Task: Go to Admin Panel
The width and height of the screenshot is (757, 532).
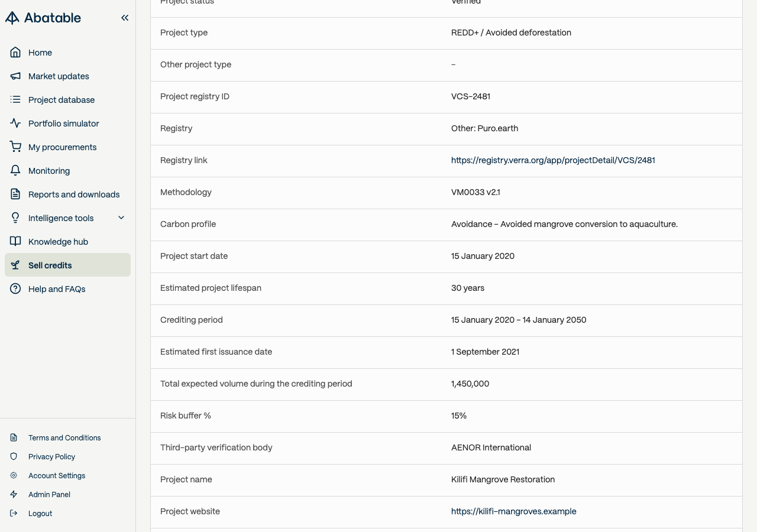Action: (49, 495)
